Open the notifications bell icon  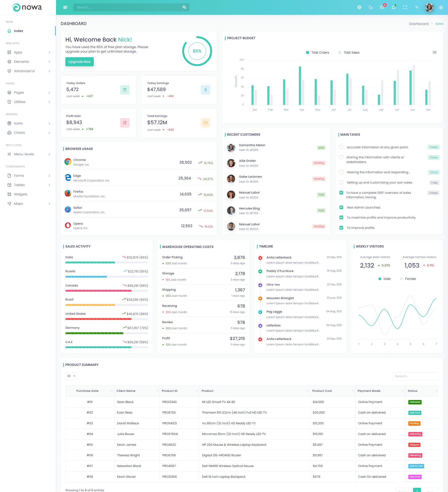coord(394,7)
